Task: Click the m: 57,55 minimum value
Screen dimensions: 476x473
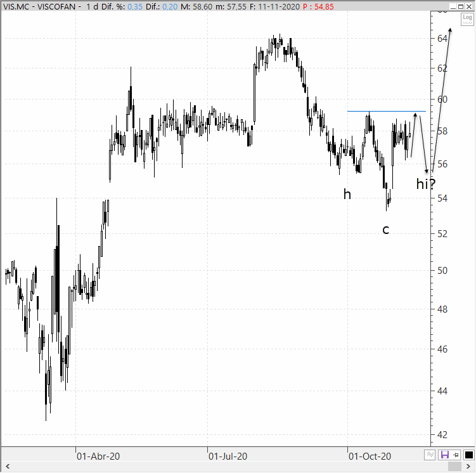Action: click(x=231, y=6)
